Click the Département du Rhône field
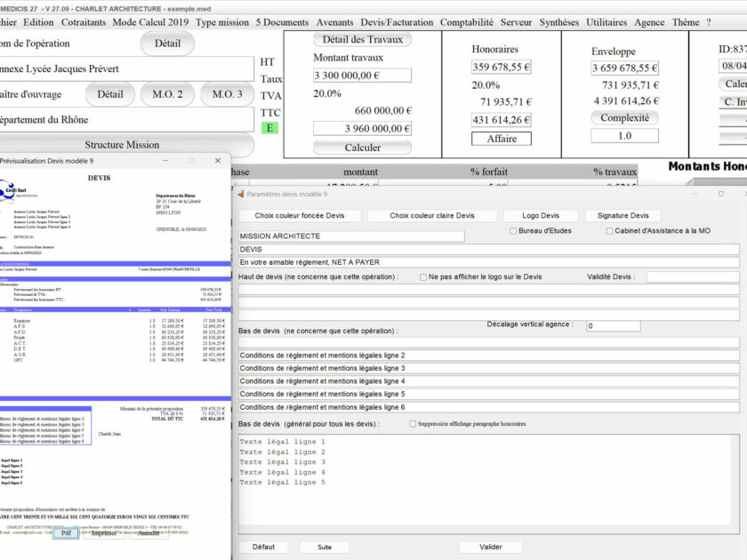Screen dimensions: 747x560 click(x=126, y=120)
